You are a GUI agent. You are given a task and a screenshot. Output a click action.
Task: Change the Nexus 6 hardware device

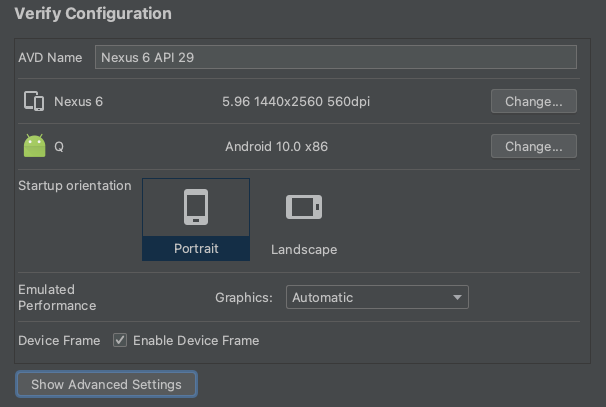[x=534, y=101]
